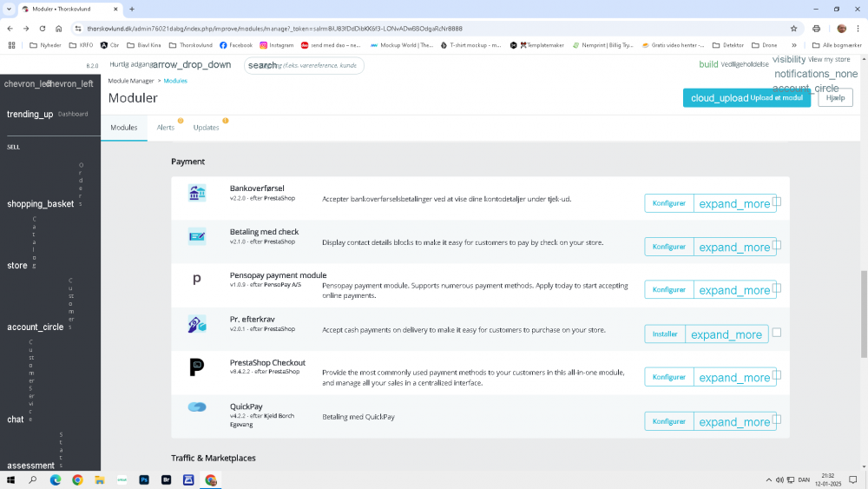Click the Pensopay module logo
868x489 pixels.
tap(197, 280)
